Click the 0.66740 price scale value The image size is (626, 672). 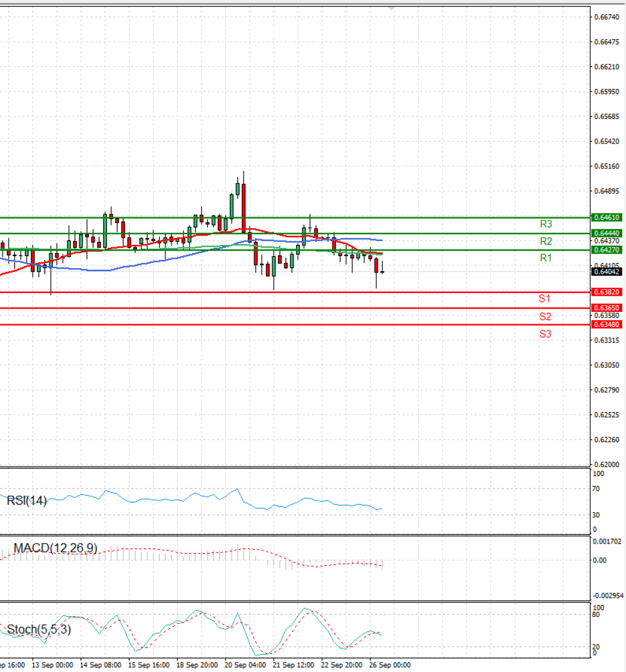(607, 17)
